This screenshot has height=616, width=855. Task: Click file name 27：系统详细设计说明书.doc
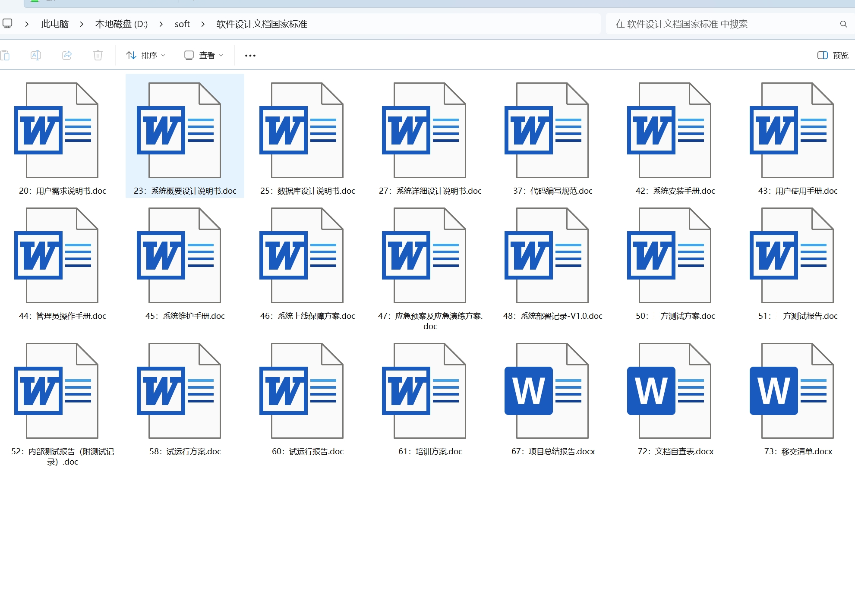tap(430, 191)
